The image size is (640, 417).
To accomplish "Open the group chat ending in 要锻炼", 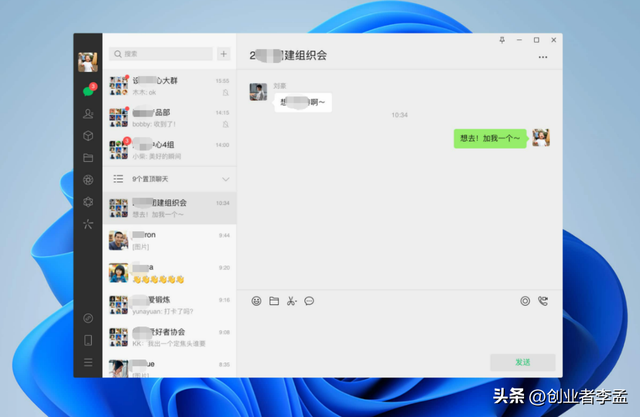I will click(169, 305).
